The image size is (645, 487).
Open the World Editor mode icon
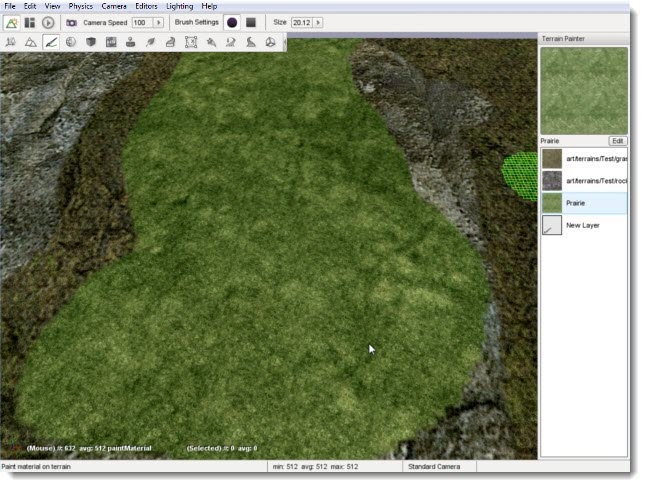pos(12,22)
